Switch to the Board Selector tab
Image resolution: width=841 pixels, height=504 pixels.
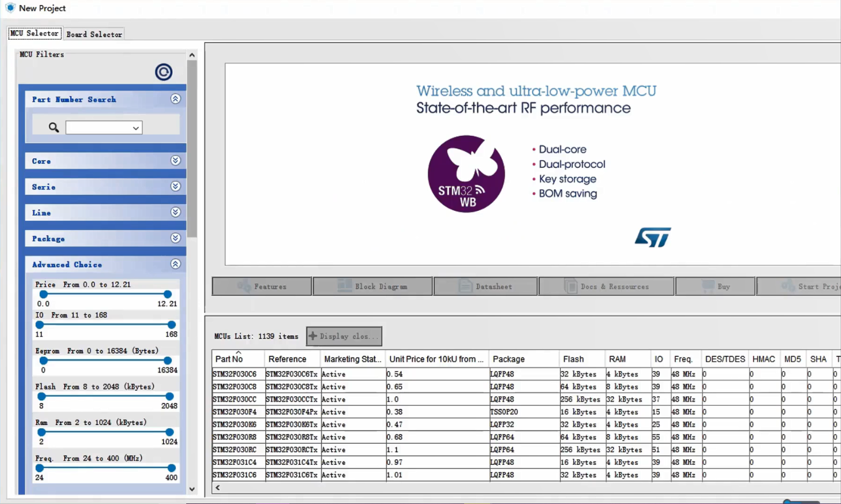(x=94, y=34)
